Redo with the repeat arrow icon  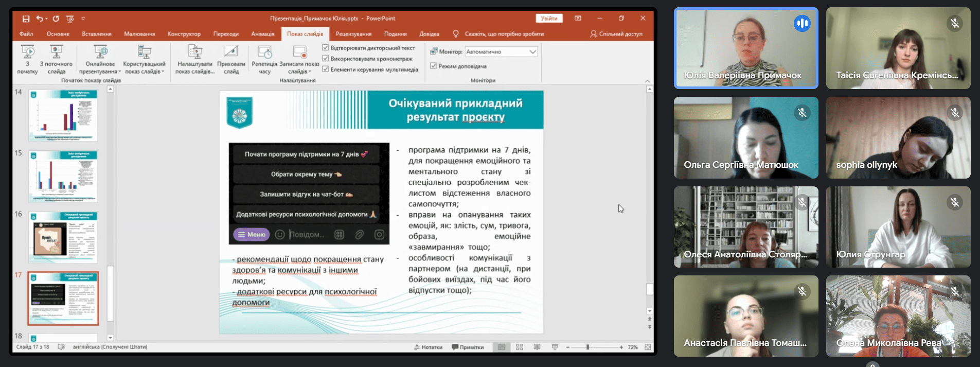56,19
